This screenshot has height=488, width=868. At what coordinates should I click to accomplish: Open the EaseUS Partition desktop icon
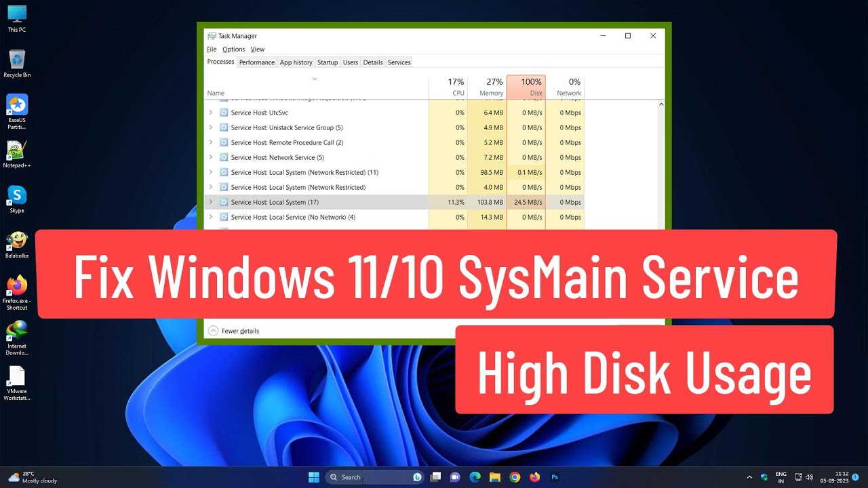[17, 112]
